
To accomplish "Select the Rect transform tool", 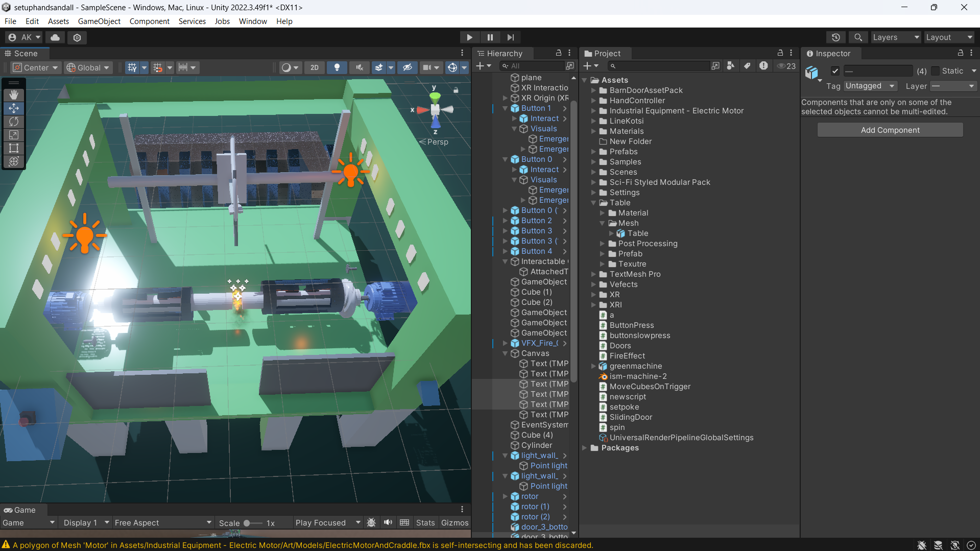I will tap(14, 148).
